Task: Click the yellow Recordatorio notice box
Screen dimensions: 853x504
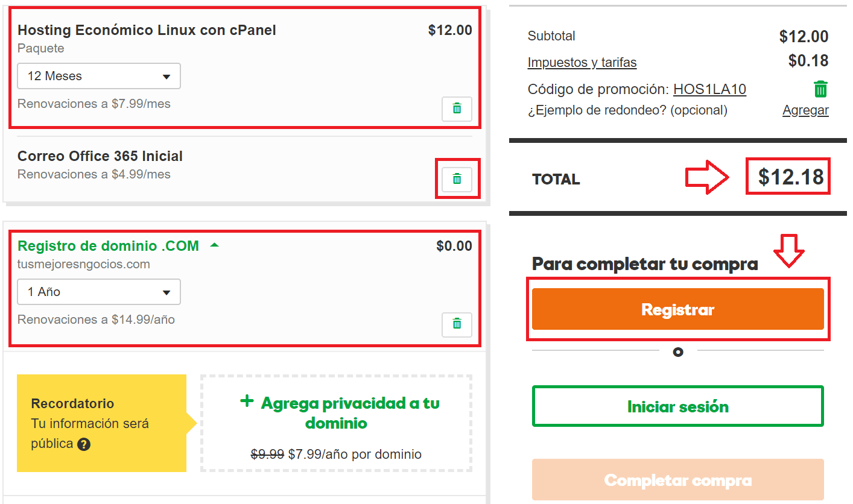Action: click(x=101, y=423)
